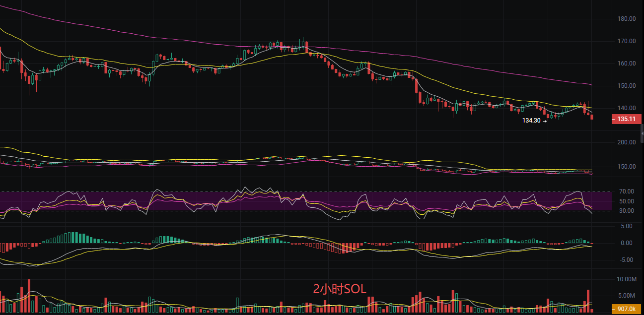Image resolution: width=644 pixels, height=315 pixels.
Task: Click the red 2小时SOL chart label
Action: tap(340, 289)
